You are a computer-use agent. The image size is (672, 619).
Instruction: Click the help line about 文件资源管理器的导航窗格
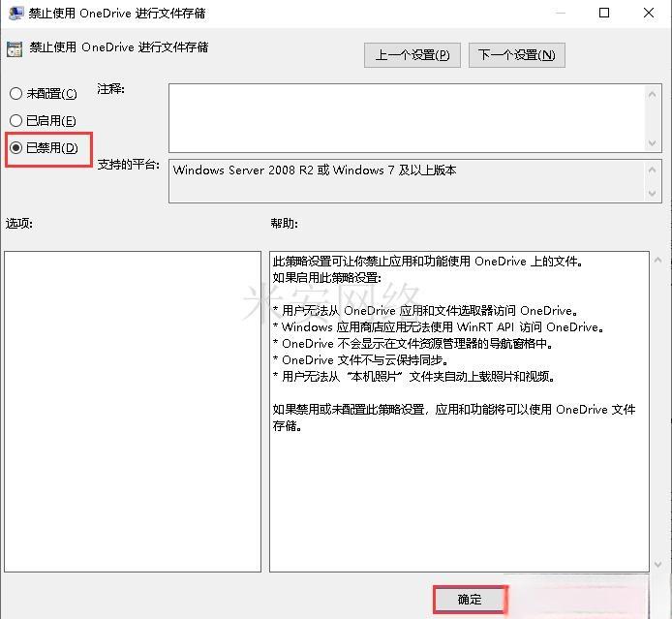(x=412, y=344)
